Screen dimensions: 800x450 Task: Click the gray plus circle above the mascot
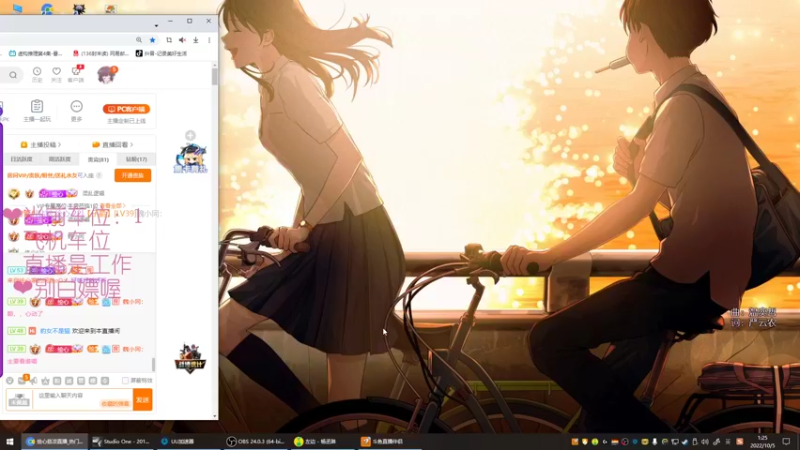pos(190,135)
